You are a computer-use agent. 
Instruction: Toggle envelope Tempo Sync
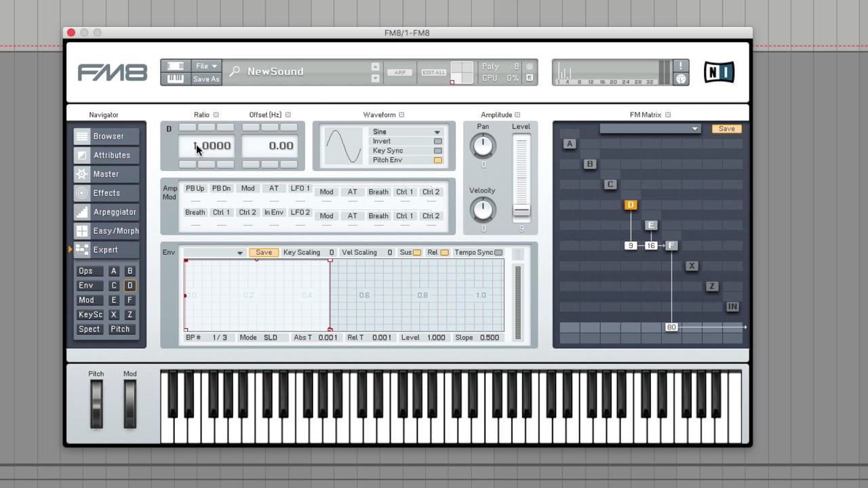click(498, 253)
